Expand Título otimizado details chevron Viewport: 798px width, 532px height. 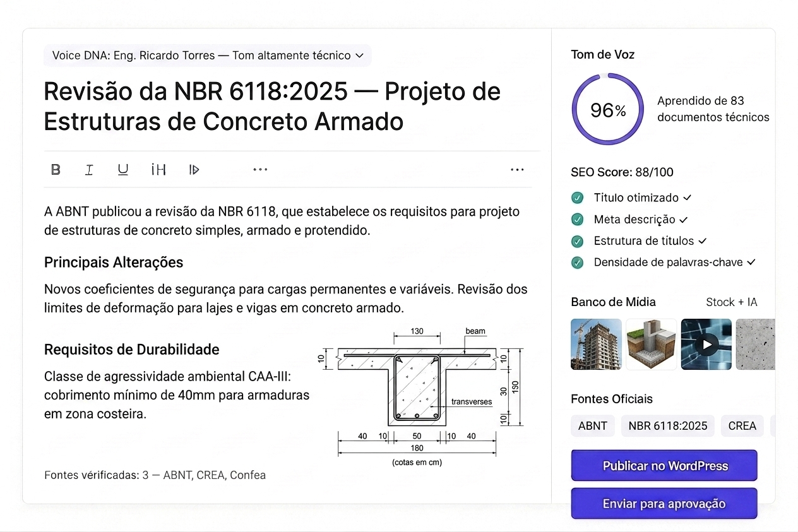pos(688,198)
